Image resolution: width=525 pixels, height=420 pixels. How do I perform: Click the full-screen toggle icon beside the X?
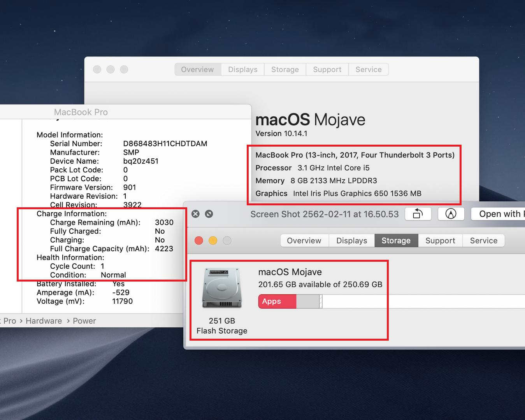pos(209,214)
